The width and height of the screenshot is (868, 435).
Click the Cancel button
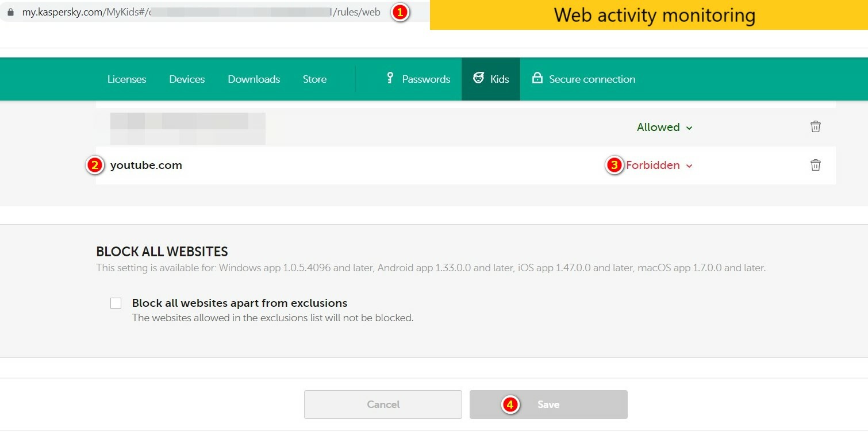[383, 405]
